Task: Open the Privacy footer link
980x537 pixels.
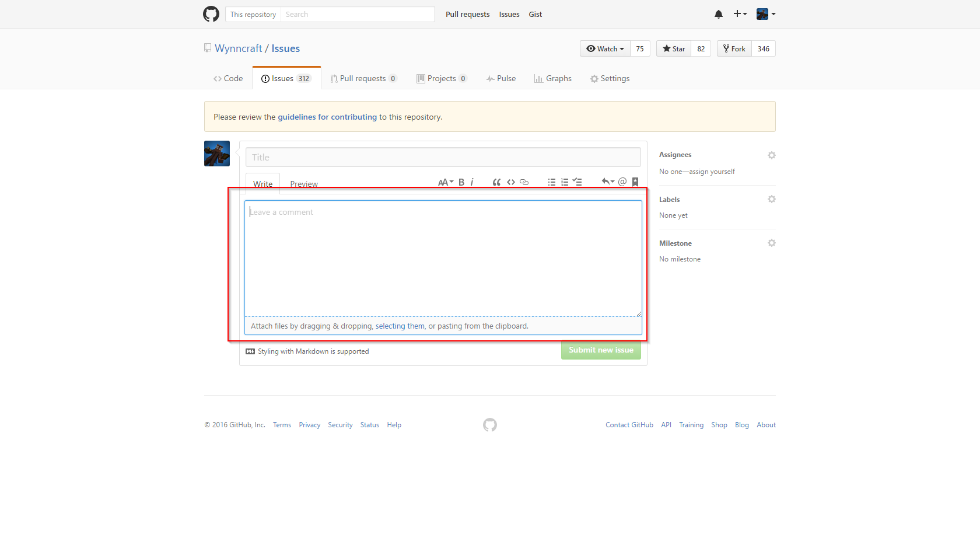Action: point(310,425)
